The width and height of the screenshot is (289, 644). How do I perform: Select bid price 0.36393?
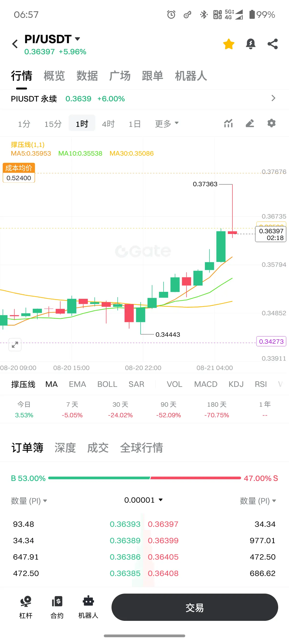[125, 524]
